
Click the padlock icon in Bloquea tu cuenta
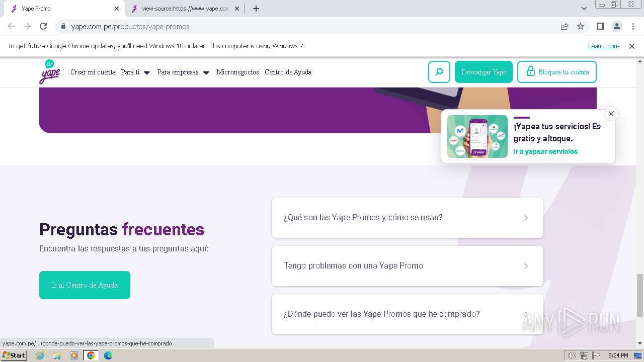point(530,71)
